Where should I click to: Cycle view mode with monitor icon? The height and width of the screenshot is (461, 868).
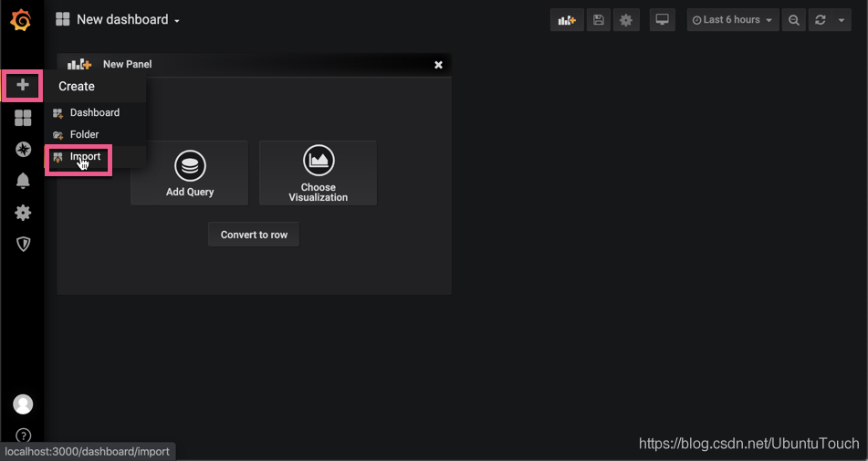pos(662,20)
